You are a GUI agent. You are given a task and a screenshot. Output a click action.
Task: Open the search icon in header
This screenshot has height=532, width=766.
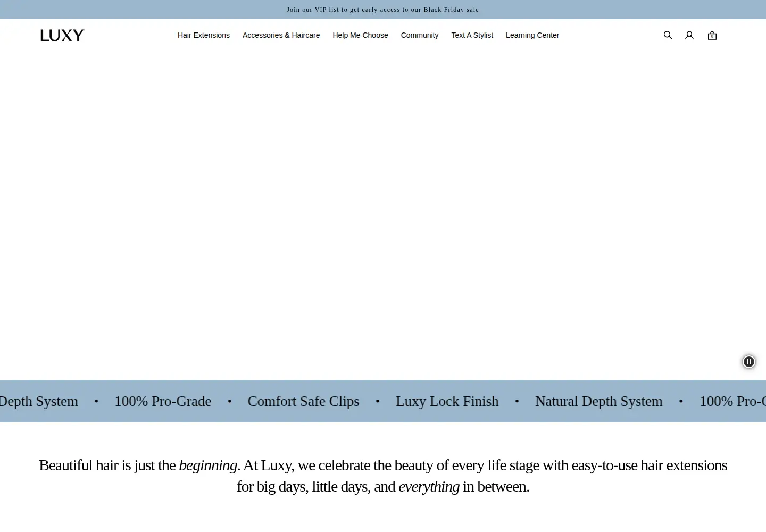(668, 35)
